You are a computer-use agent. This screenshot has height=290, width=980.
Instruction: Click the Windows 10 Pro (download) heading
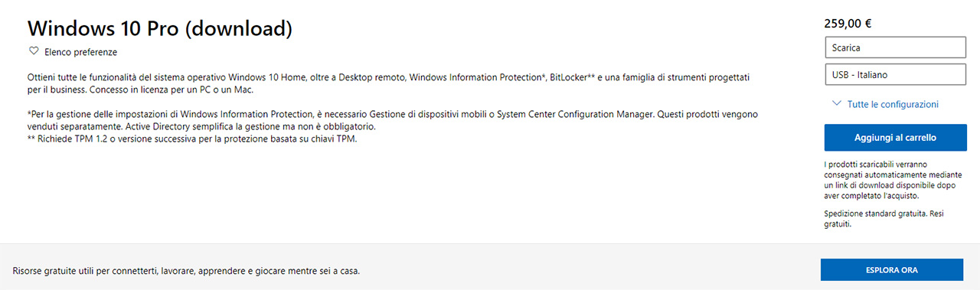(x=161, y=28)
